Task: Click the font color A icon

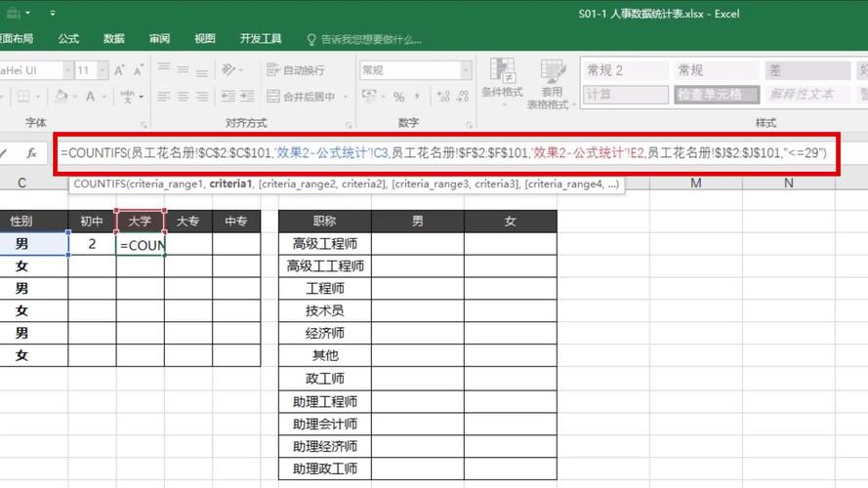Action: coord(90,97)
